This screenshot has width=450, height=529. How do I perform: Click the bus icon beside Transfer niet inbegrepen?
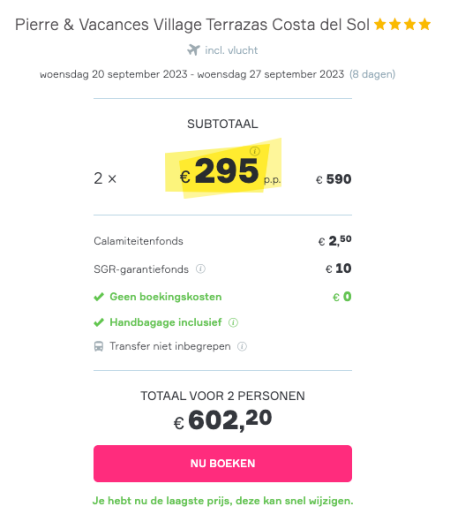(x=99, y=346)
